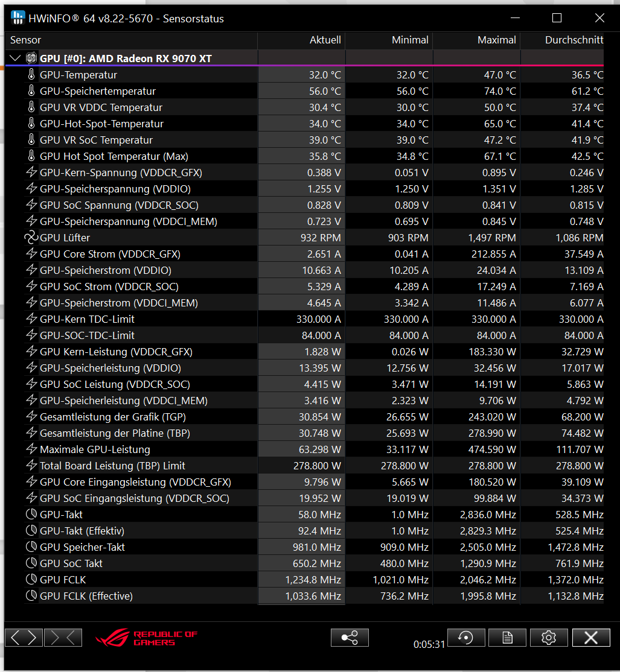Open the share/network connection button
Image resolution: width=620 pixels, height=672 pixels.
[350, 638]
